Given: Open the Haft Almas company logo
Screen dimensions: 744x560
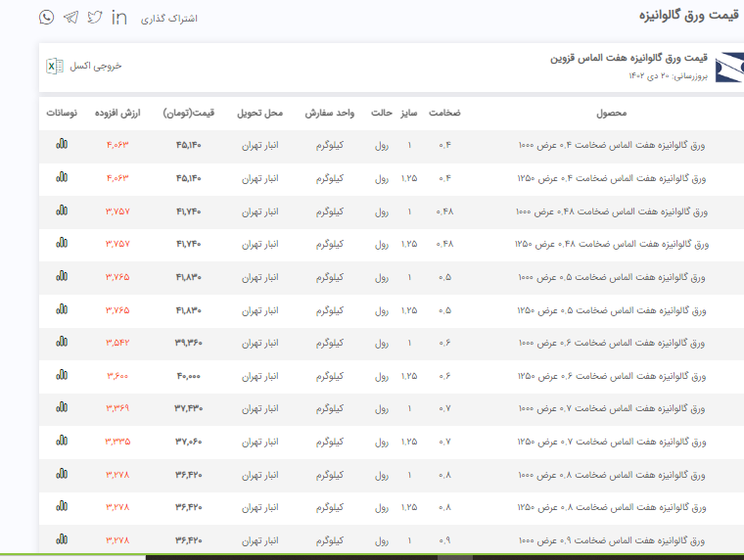Looking at the screenshot, I should 729,67.
